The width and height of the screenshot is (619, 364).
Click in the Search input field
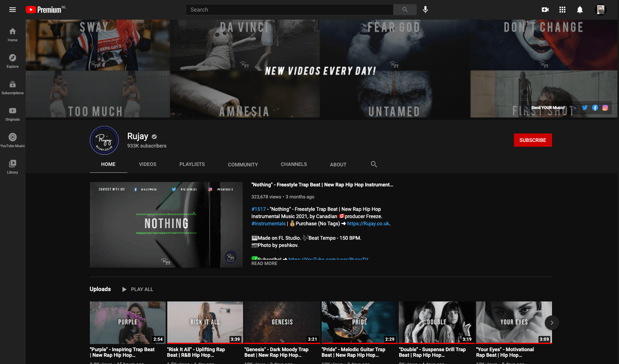290,10
